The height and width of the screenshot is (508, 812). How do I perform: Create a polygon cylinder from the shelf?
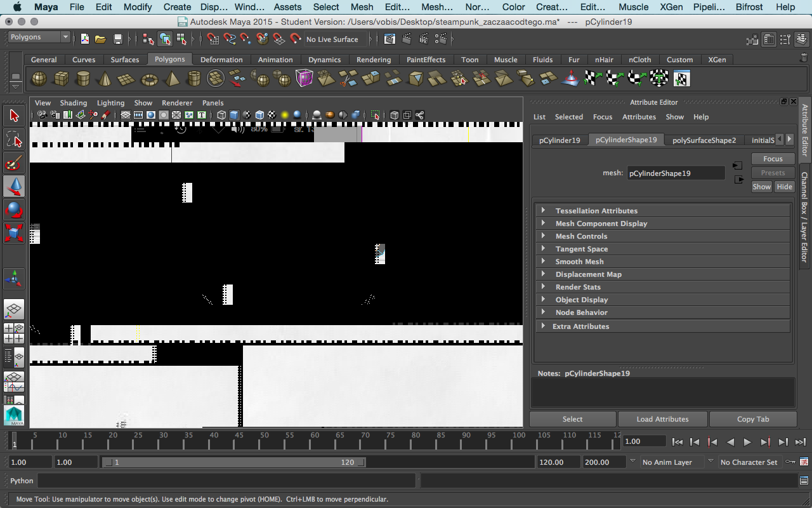[x=83, y=79]
